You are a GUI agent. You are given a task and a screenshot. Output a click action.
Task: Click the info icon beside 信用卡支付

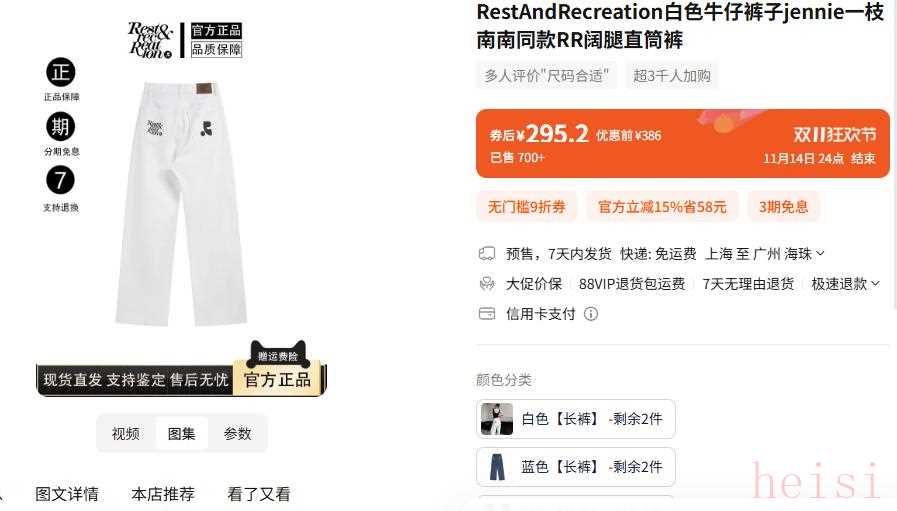tap(591, 314)
